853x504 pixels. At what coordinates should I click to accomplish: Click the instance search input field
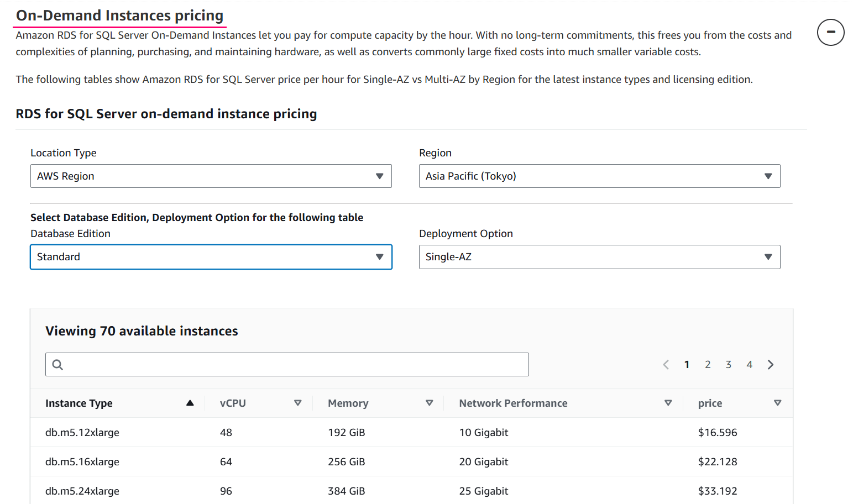click(x=287, y=364)
